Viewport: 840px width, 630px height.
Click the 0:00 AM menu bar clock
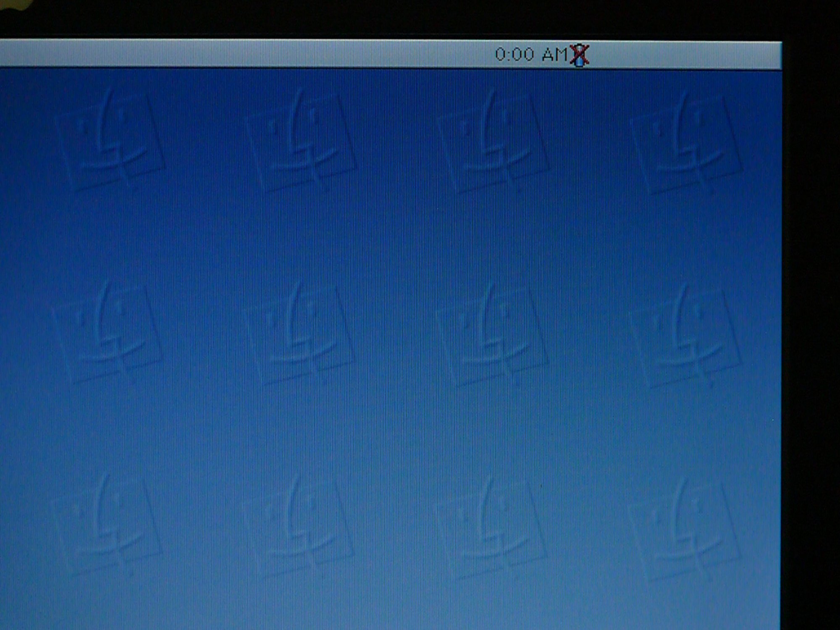pos(532,55)
